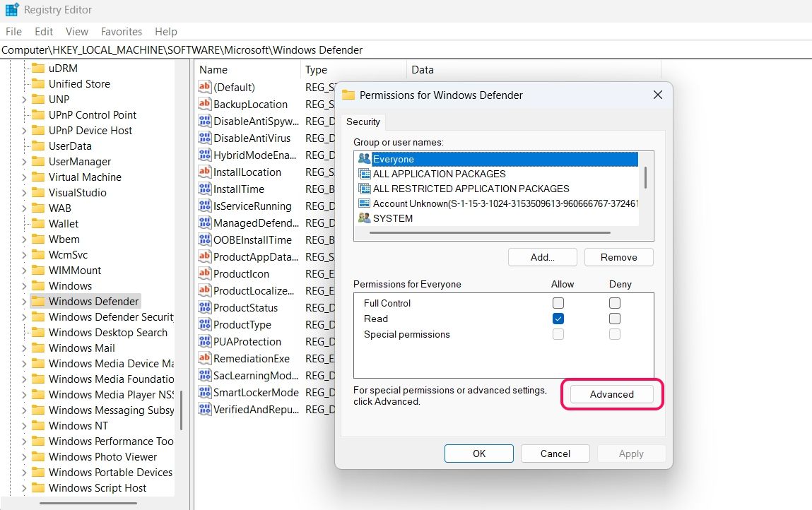Click the ProductIcon string icon
Viewport: 812px width, 510px height.
point(204,273)
